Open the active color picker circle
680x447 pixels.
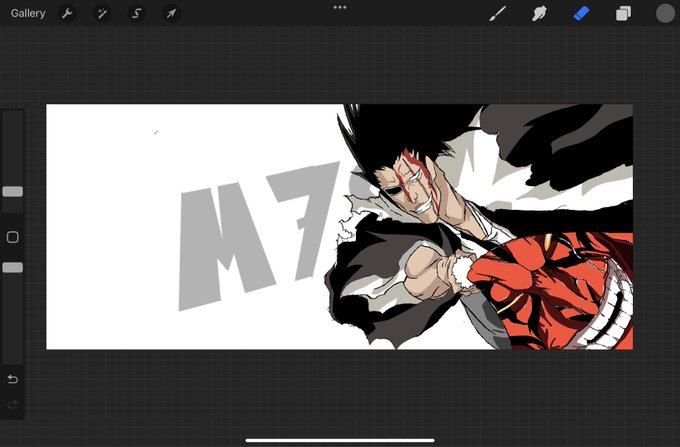665,13
